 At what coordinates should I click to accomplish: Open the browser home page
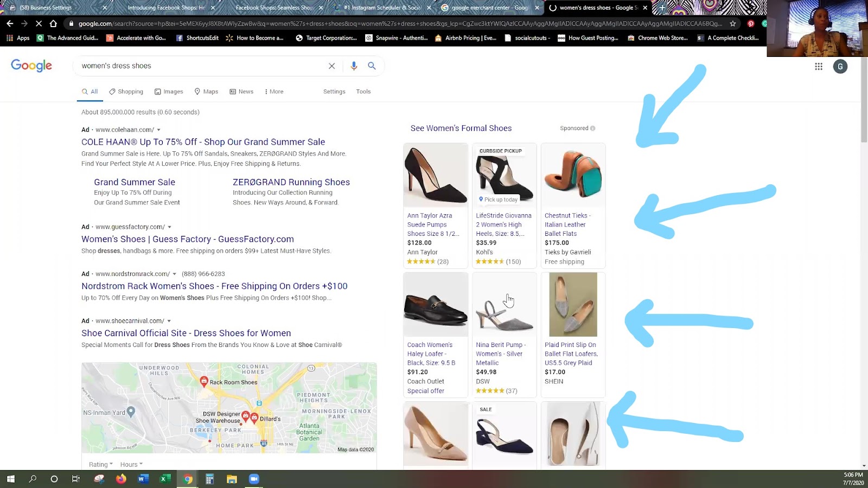click(x=53, y=23)
